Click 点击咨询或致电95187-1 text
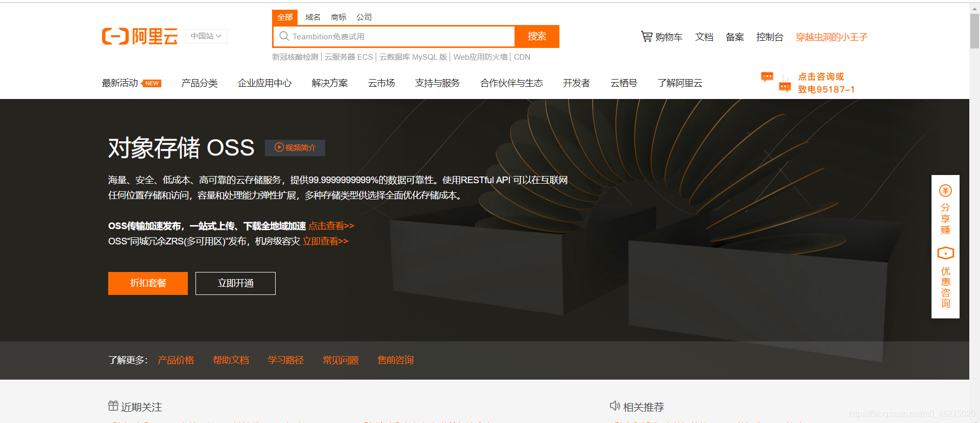980x423 pixels. point(826,83)
